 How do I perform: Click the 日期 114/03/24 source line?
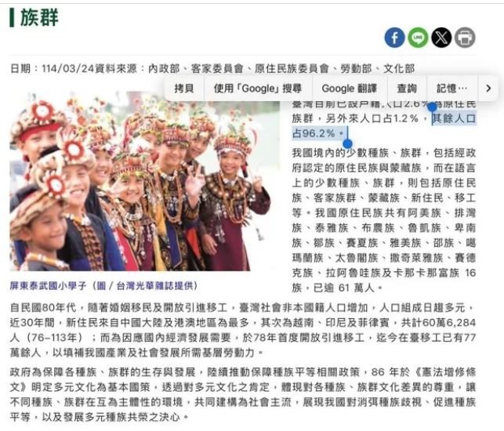[x=212, y=68]
